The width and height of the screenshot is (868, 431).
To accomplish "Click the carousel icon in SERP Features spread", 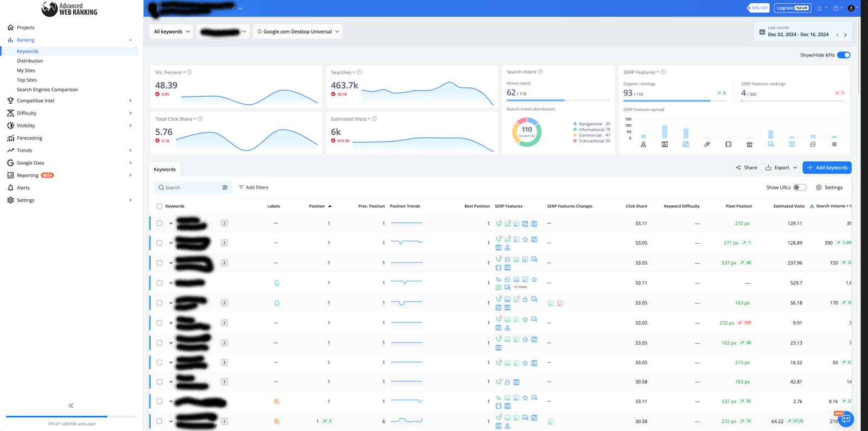I will (x=728, y=144).
